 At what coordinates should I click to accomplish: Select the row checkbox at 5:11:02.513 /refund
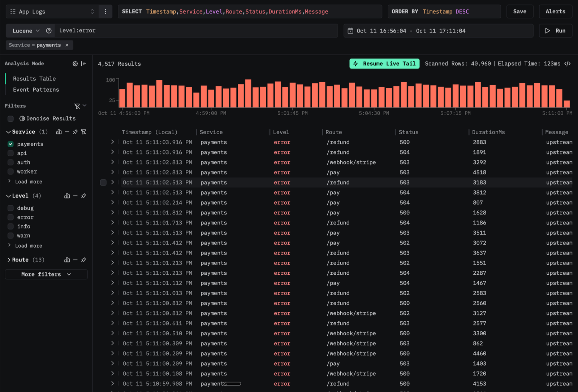tap(103, 183)
